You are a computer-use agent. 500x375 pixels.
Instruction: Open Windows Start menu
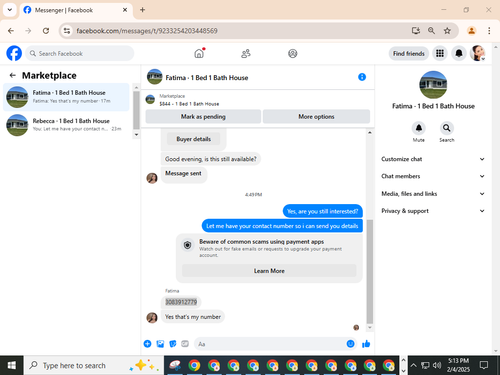tap(12, 365)
